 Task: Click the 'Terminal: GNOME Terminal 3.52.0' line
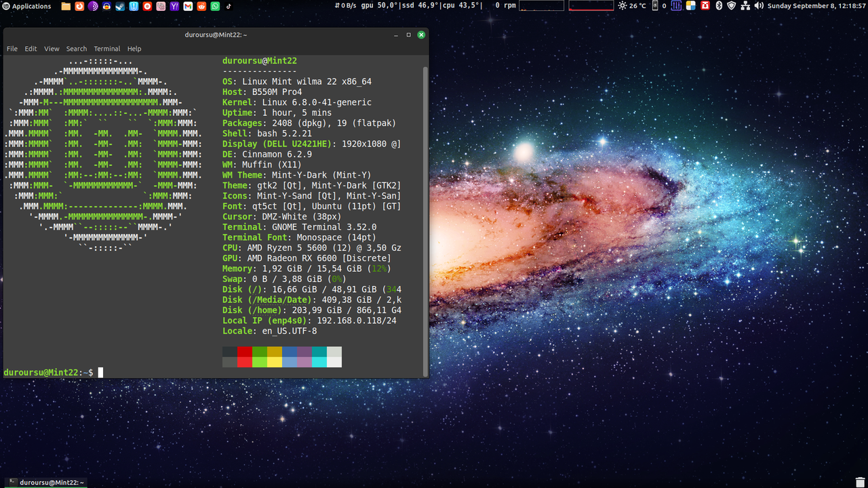point(300,227)
